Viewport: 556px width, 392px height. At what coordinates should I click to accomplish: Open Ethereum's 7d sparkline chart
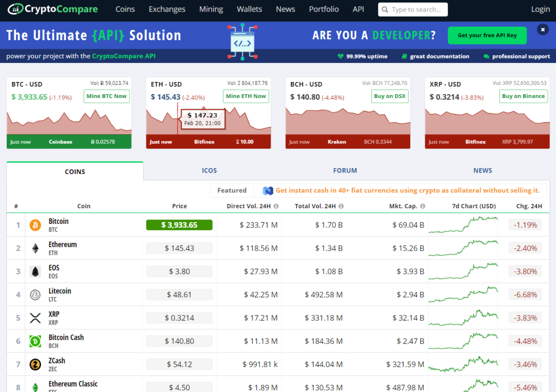463,248
